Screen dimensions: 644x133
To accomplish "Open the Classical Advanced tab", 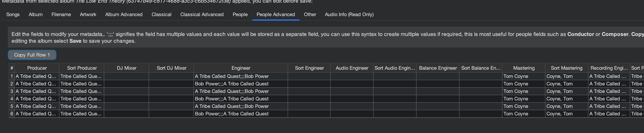I will pyautogui.click(x=202, y=15).
